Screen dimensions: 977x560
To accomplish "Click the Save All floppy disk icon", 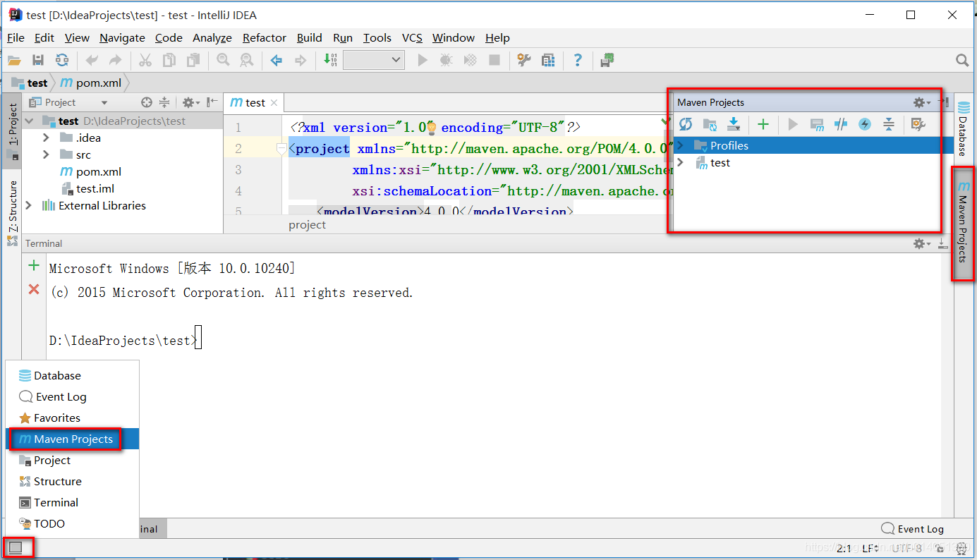I will (x=38, y=61).
